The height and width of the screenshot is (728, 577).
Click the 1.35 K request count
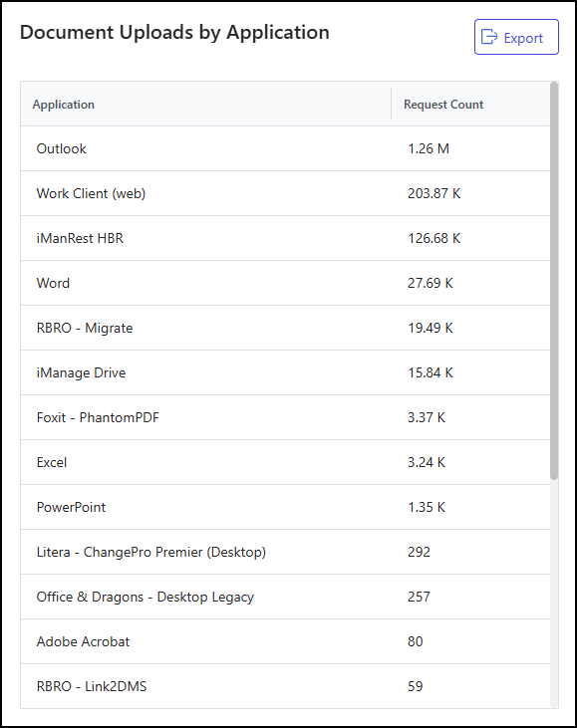point(427,507)
